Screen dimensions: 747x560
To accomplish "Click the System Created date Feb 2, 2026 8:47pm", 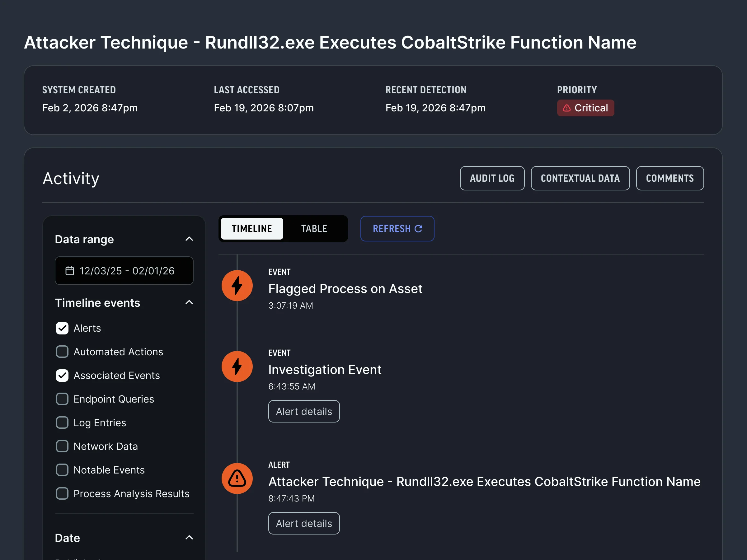I will [x=90, y=108].
